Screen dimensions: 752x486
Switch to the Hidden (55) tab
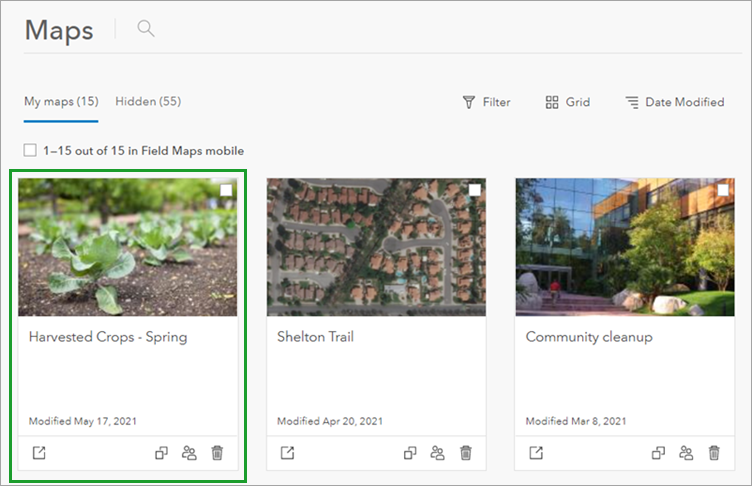pos(148,102)
